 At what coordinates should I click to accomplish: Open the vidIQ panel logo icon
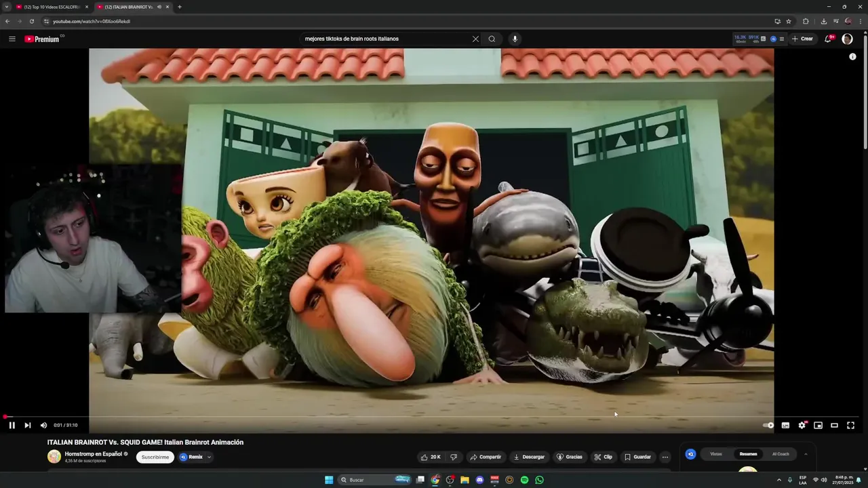pos(690,454)
